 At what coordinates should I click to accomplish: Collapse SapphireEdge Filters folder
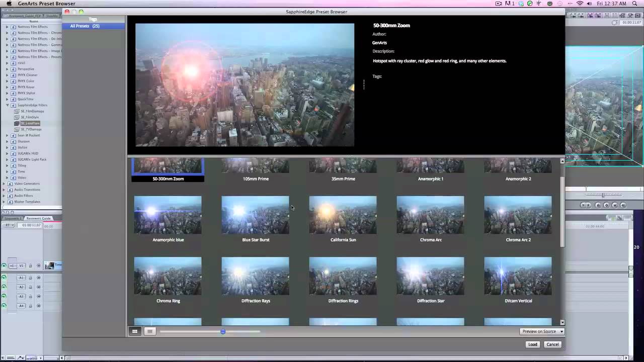pos(7,105)
